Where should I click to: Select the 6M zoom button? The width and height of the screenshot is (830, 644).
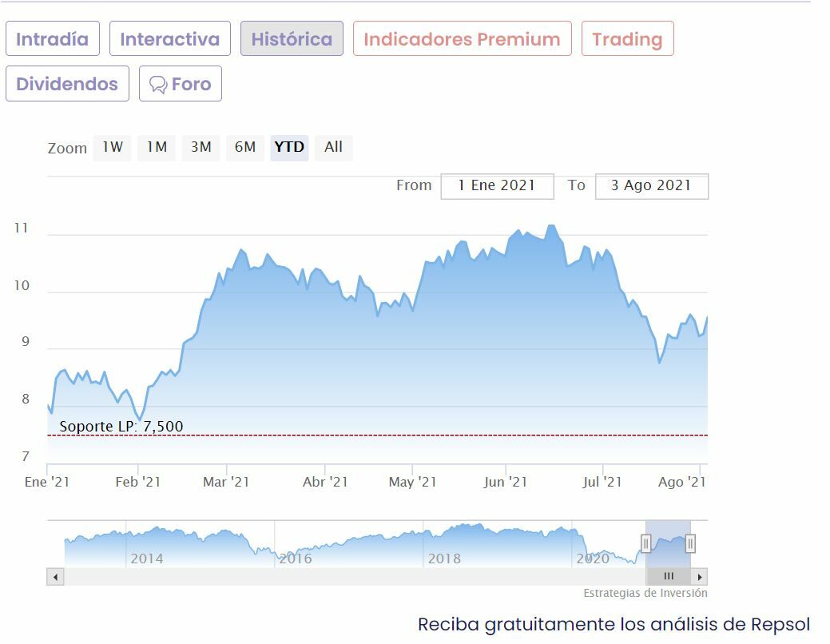click(245, 147)
